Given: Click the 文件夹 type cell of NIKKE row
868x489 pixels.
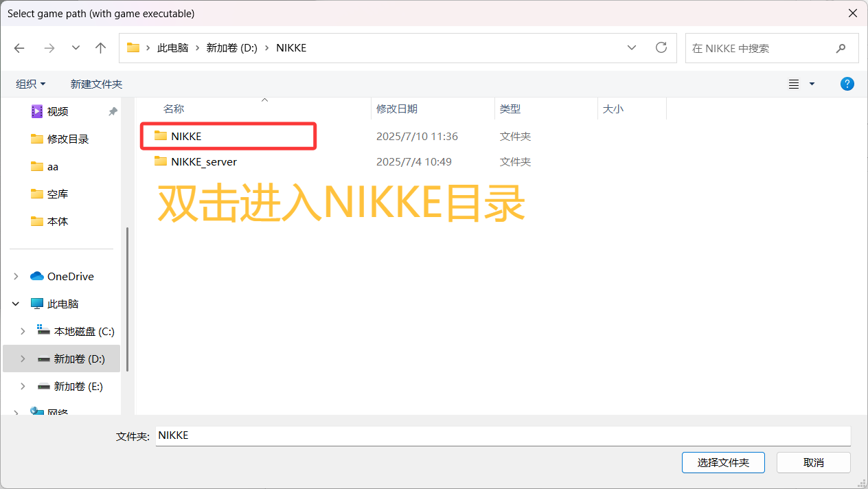Looking at the screenshot, I should pyautogui.click(x=515, y=136).
